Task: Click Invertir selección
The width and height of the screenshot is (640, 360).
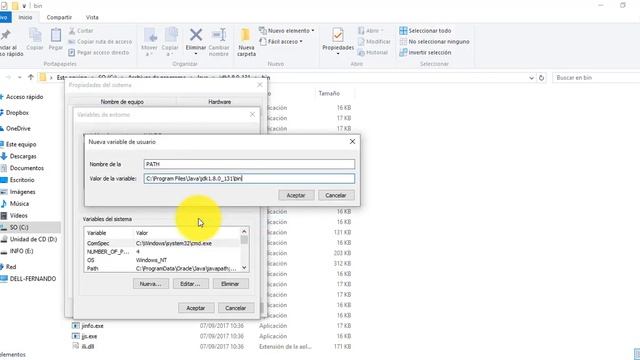Action: pyautogui.click(x=425, y=52)
